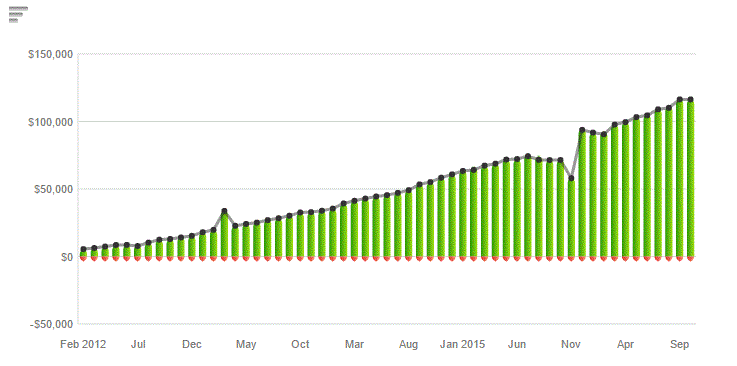Click the green bar above the Aug label

coord(408,225)
